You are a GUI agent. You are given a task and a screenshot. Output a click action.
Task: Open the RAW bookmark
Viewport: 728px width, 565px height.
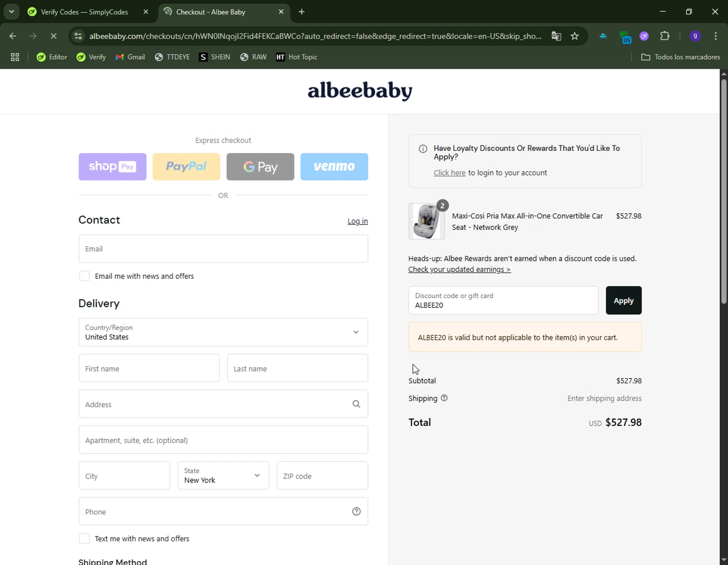(x=253, y=57)
